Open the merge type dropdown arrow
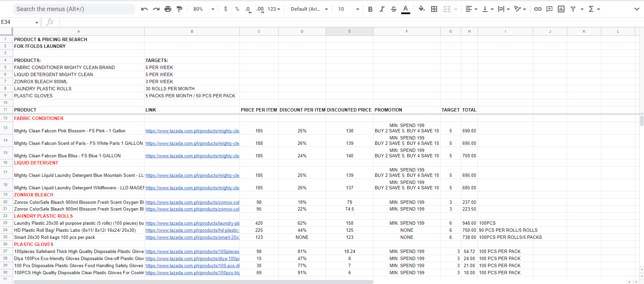Screen dimensions: 644x284 (456, 9)
